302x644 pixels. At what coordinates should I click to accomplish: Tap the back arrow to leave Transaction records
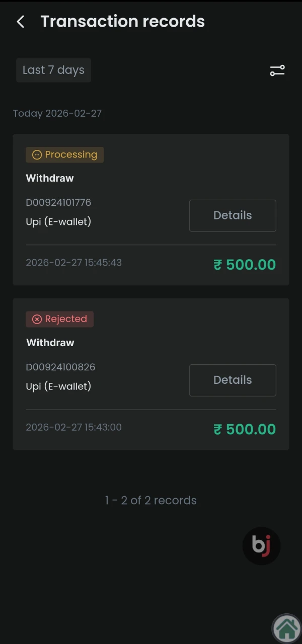(20, 21)
